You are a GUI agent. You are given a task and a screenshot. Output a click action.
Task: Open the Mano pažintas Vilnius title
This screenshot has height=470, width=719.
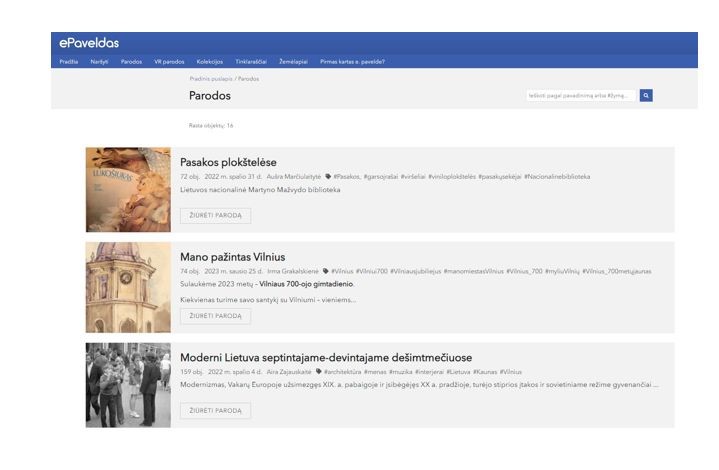coord(232,257)
